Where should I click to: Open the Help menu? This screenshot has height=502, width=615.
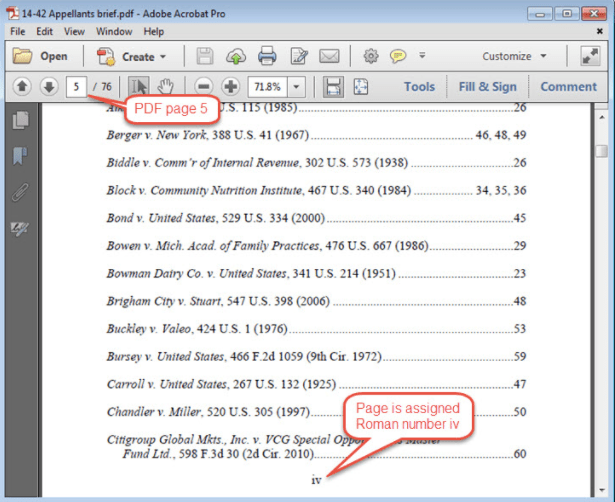coord(153,31)
